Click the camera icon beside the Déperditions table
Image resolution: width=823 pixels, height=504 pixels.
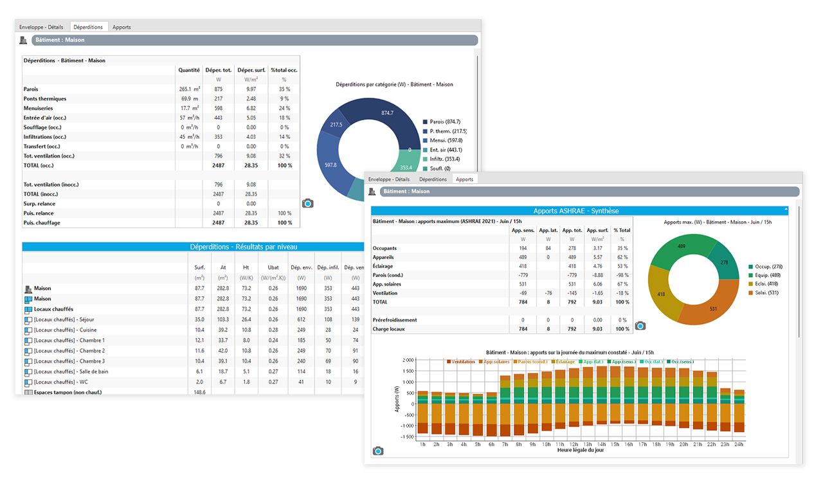click(x=308, y=203)
